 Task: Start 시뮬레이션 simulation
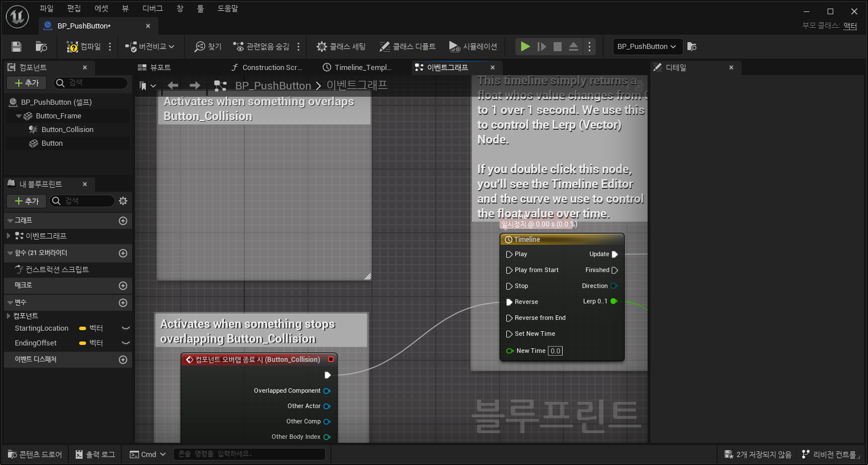(473, 47)
